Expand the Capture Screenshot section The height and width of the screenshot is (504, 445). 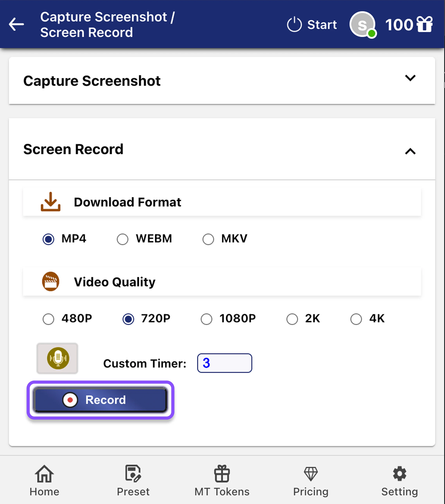[x=410, y=78]
